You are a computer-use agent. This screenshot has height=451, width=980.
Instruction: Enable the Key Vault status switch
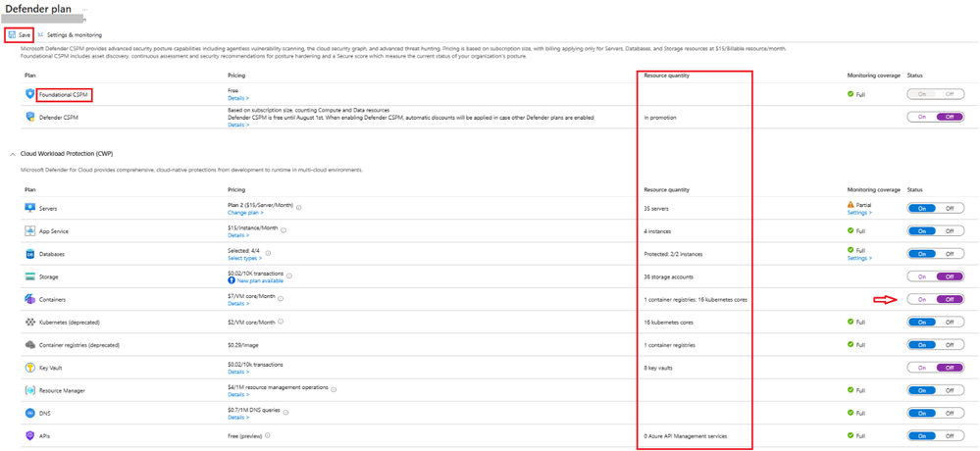(935, 368)
